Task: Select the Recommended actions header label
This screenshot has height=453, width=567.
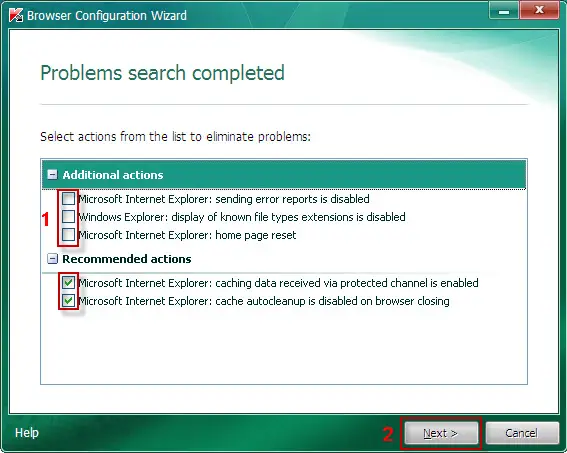Action: pos(127,259)
